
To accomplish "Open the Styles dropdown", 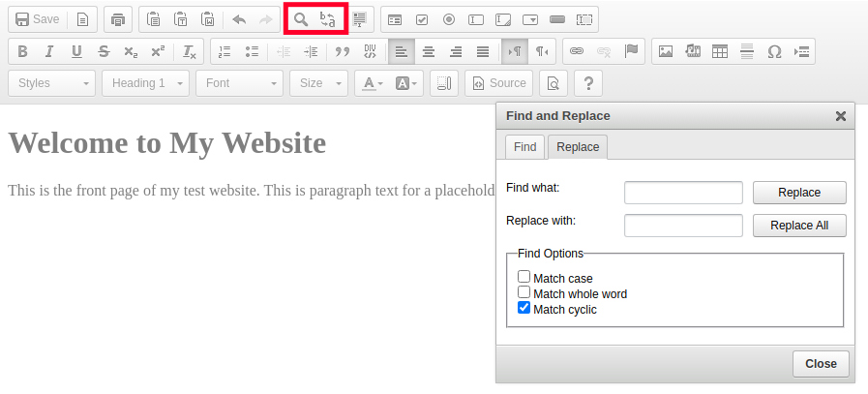I will pyautogui.click(x=52, y=83).
